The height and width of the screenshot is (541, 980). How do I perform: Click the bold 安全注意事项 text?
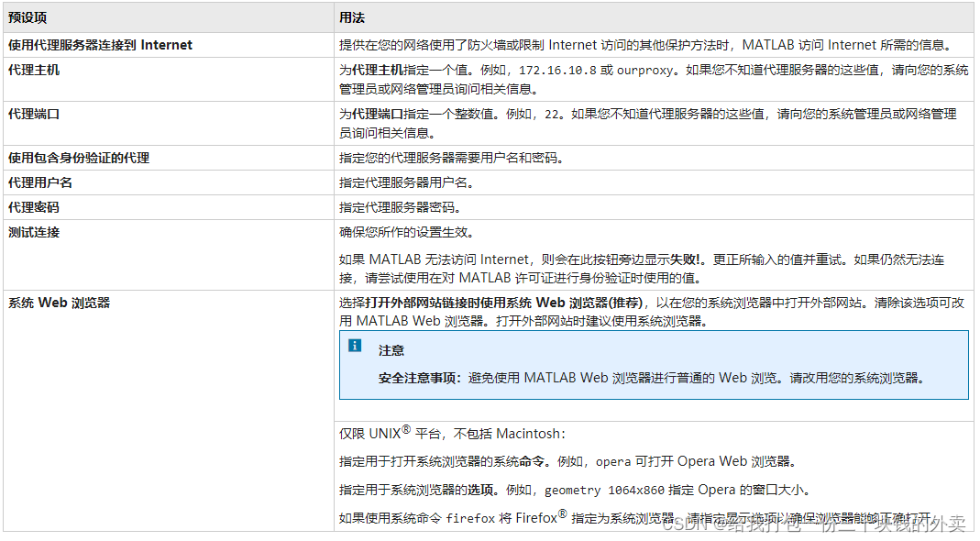pos(417,378)
